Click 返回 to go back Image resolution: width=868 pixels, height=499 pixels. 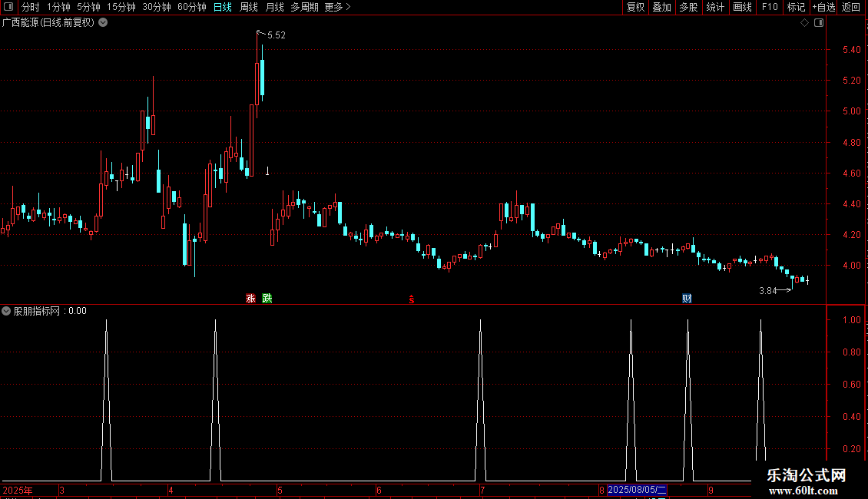851,7
